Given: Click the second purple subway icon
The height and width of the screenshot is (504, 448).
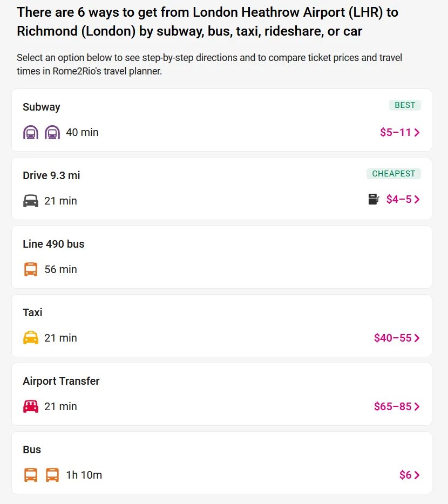Looking at the screenshot, I should tap(52, 132).
